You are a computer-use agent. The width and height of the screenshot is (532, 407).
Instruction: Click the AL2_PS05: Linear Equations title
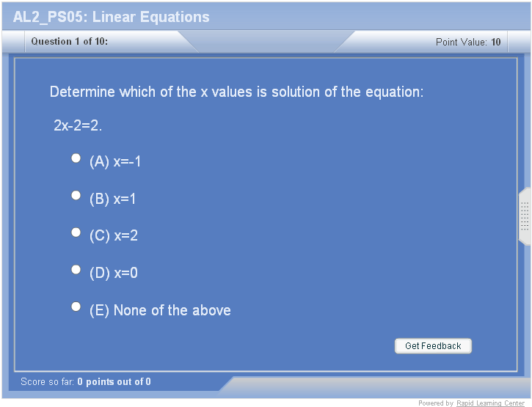(x=112, y=17)
